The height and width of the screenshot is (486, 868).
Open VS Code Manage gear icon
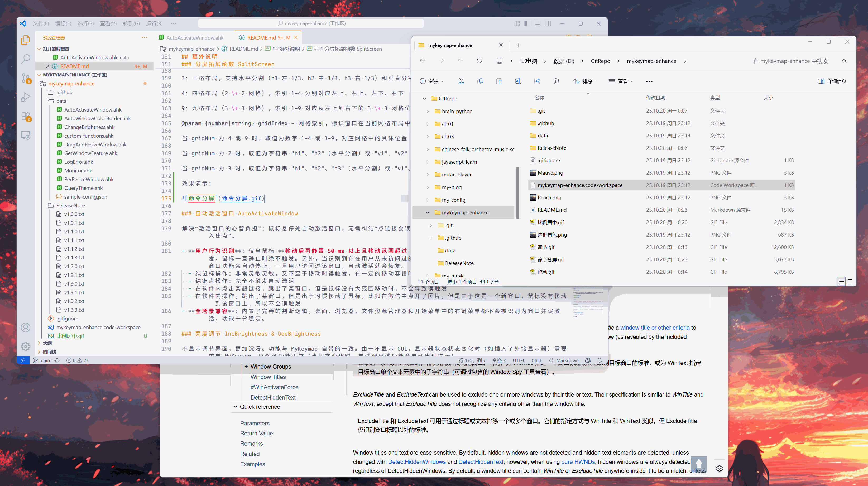point(26,346)
